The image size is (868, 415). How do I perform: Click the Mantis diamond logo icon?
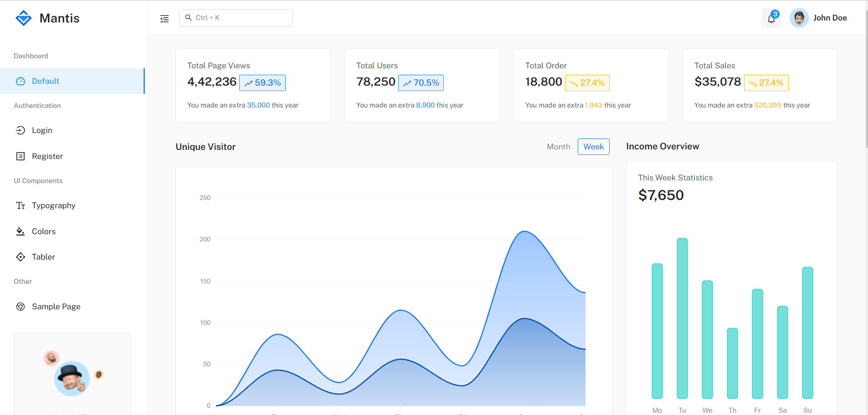(x=23, y=18)
